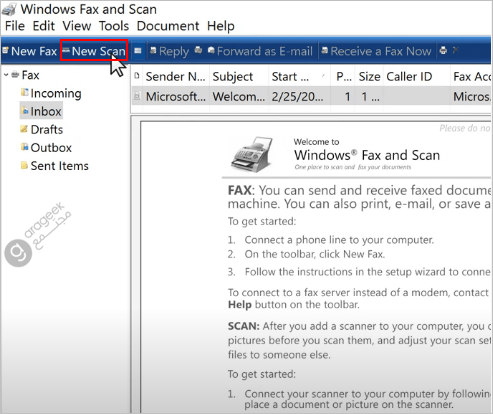Screen dimensions: 493x414
Task: Click the Drafts folder icon
Action: click(24, 129)
